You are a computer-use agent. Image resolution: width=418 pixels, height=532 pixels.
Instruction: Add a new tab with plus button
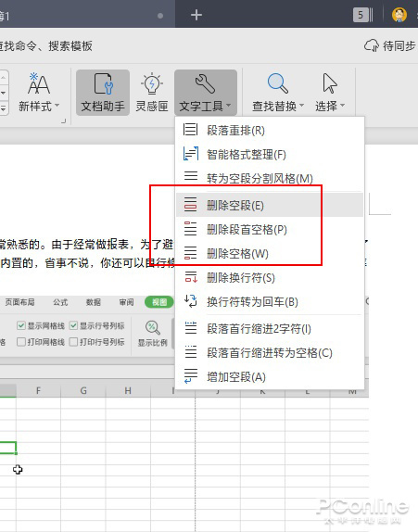196,15
